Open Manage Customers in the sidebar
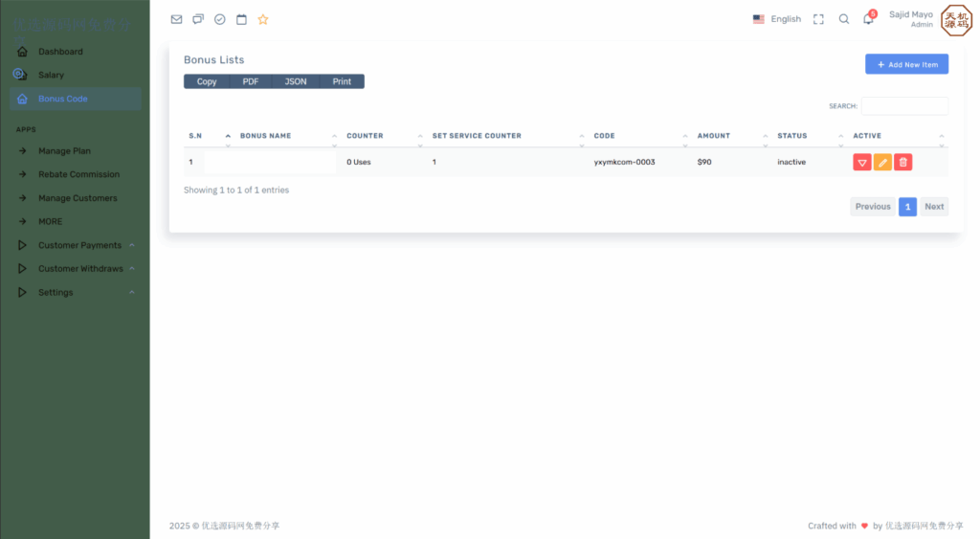 (78, 198)
